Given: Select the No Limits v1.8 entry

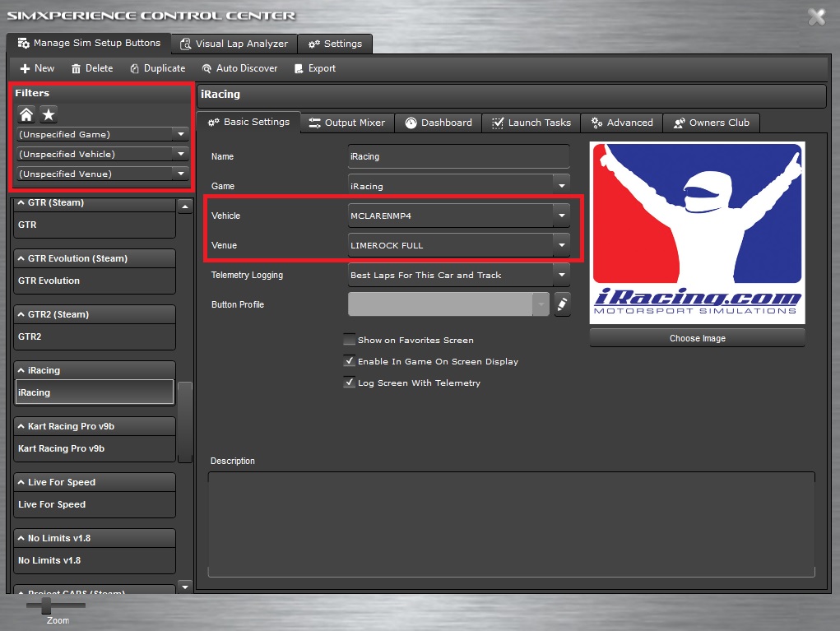Looking at the screenshot, I should [x=95, y=560].
